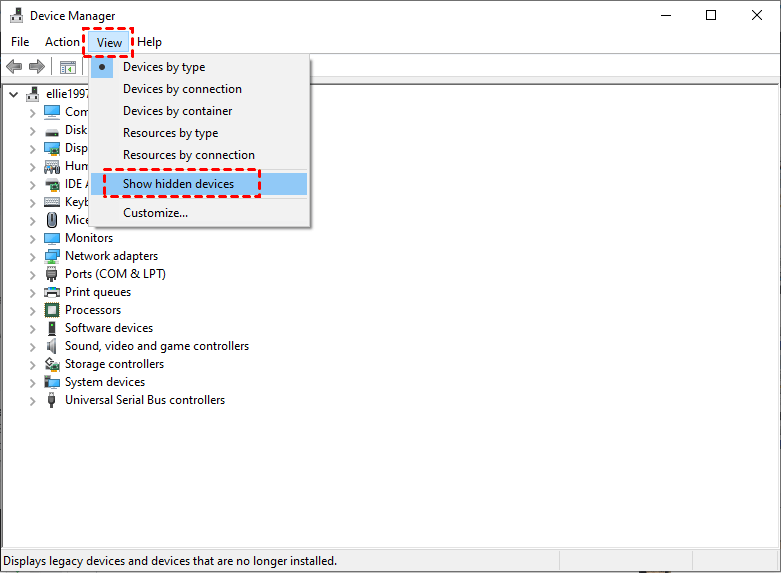Image resolution: width=781 pixels, height=573 pixels.
Task: Select Devices by type view
Action: click(x=199, y=67)
